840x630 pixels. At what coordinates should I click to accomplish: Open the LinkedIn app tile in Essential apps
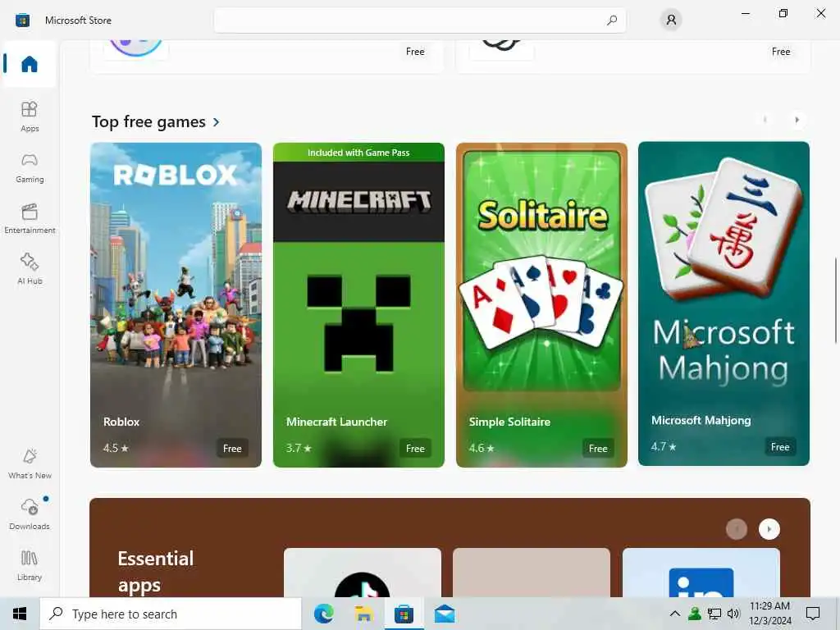coord(701,573)
